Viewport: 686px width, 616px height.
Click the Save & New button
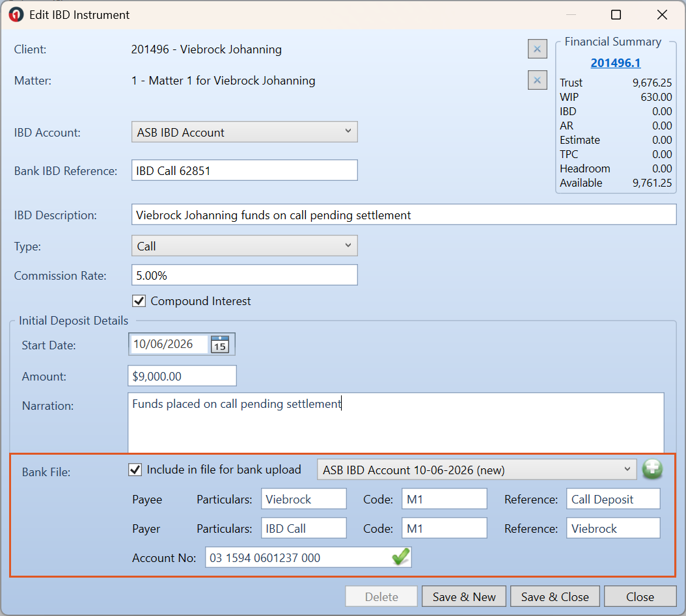click(464, 596)
